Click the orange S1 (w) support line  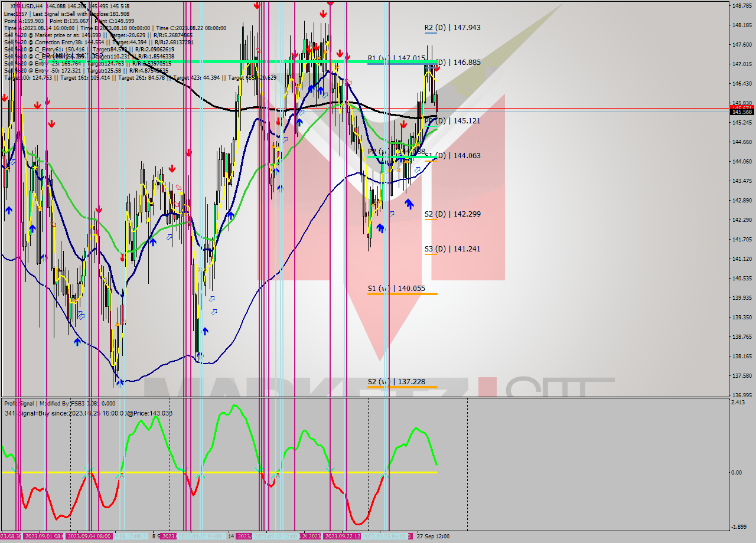(402, 293)
